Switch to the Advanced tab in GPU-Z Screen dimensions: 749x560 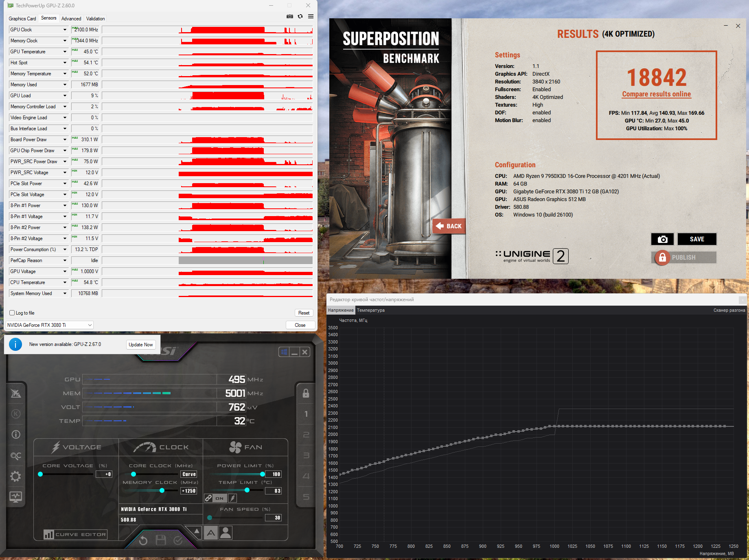point(71,19)
